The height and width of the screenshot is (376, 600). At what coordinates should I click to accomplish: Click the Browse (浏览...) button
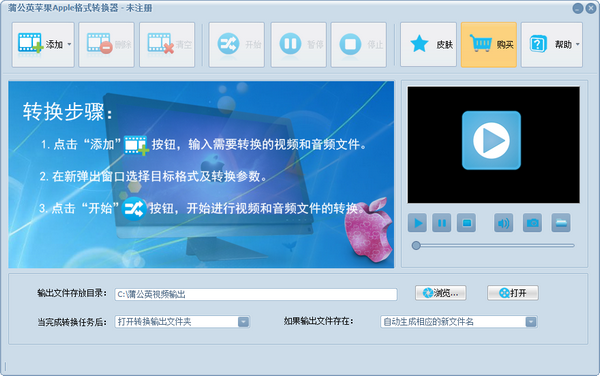(x=441, y=293)
